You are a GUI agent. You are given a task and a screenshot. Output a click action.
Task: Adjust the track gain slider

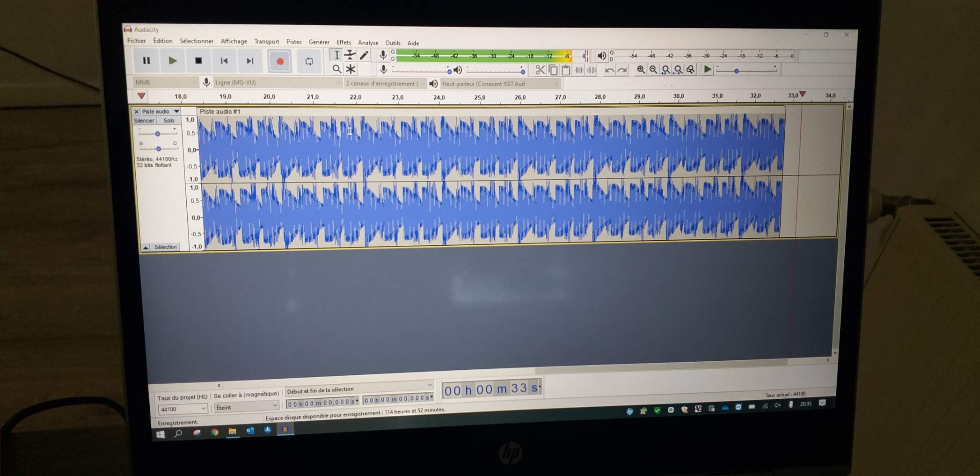[x=158, y=133]
